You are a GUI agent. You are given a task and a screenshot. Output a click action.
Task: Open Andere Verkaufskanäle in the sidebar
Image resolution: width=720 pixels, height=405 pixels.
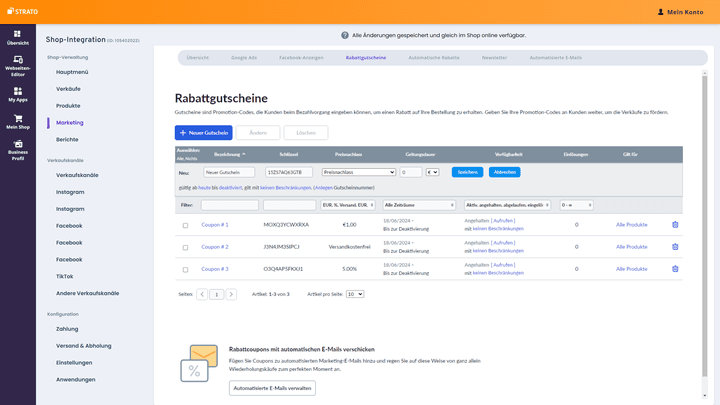tap(87, 293)
